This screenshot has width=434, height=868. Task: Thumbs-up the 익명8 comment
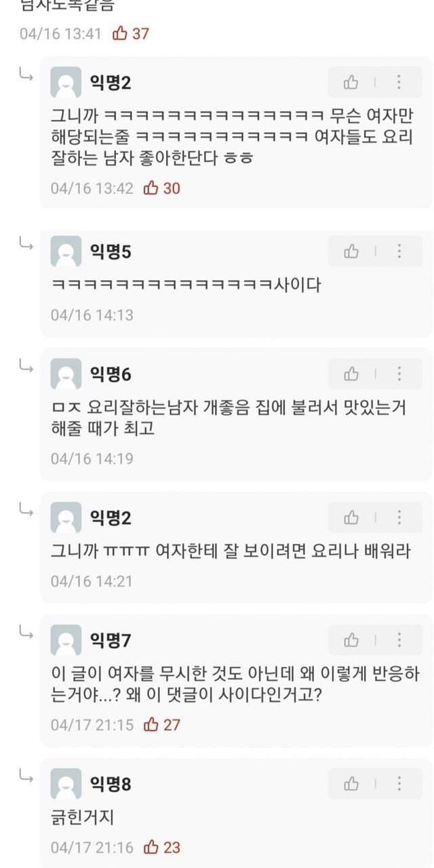pos(351,784)
